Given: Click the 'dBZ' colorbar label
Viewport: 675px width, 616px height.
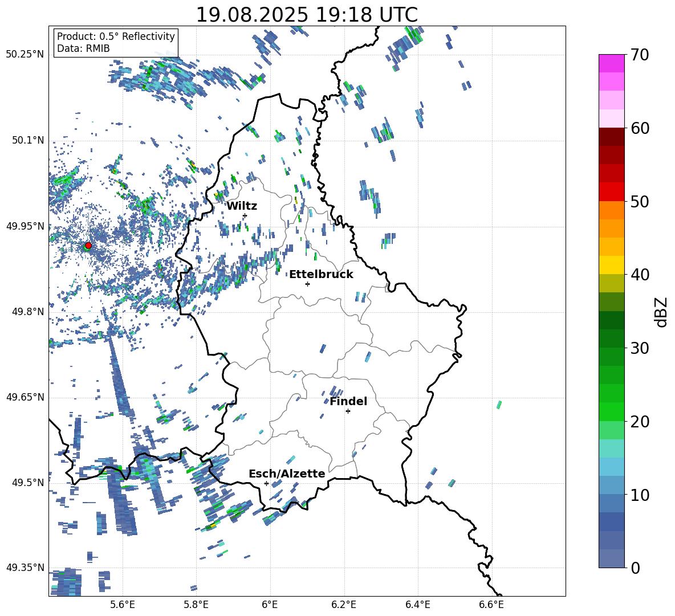Looking at the screenshot, I should click(x=662, y=312).
